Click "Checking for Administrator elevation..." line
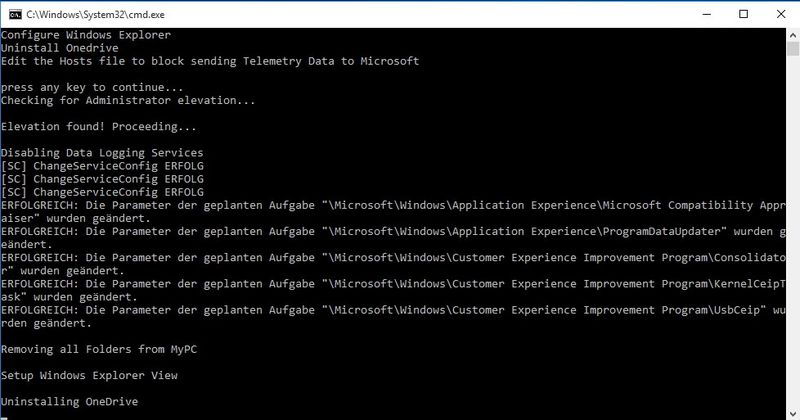The width and height of the screenshot is (800, 420). (x=128, y=100)
